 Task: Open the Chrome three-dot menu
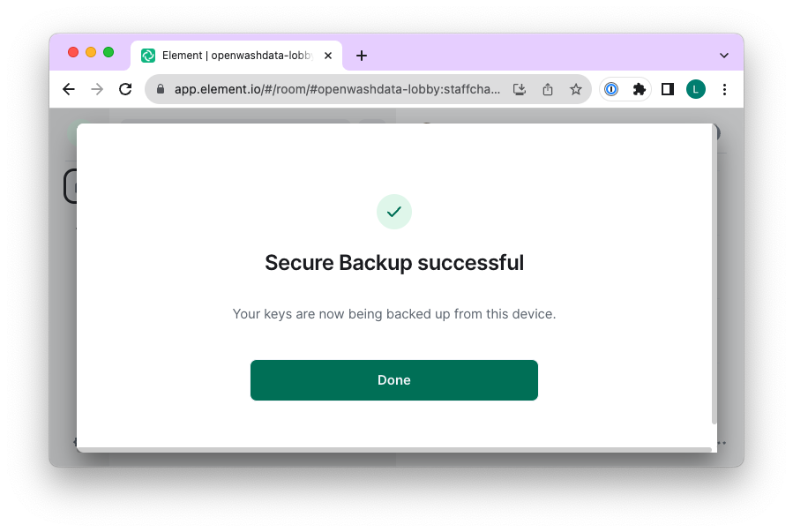tap(724, 89)
